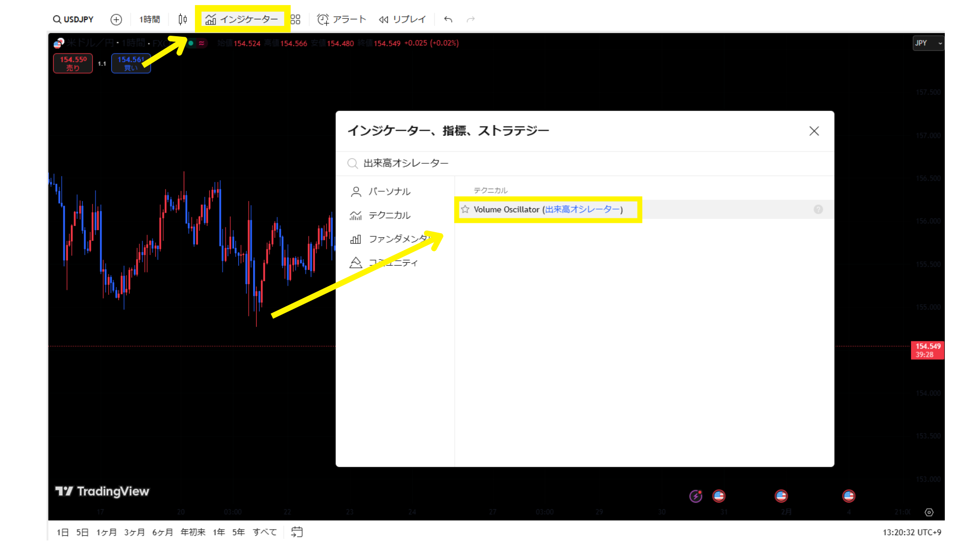The height and width of the screenshot is (551, 980).
Task: Expand the JPY currency dropdown
Action: 928,43
